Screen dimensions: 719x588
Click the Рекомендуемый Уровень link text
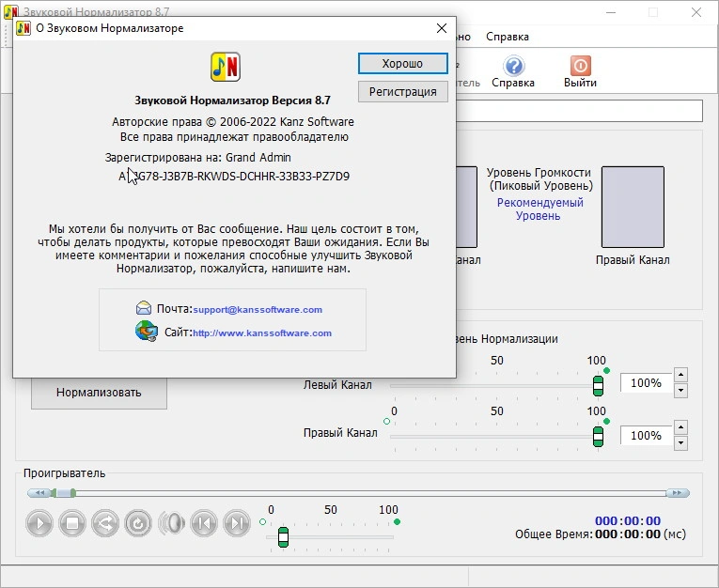coord(540,209)
